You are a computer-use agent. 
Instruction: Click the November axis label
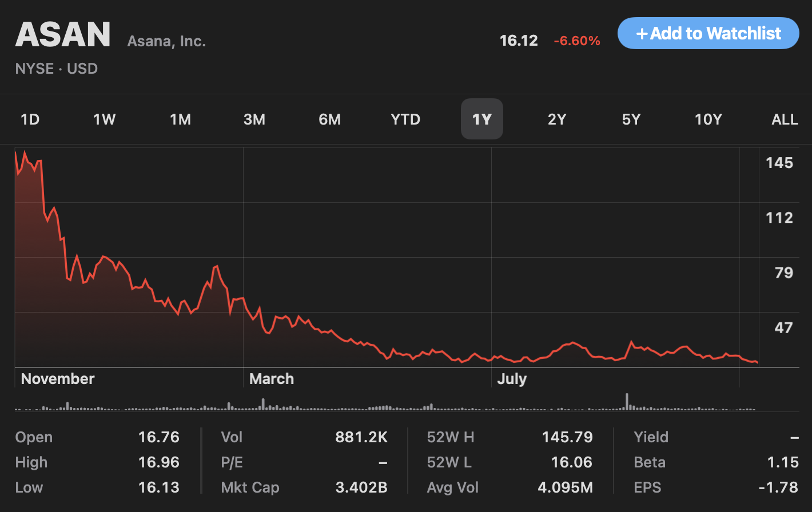(x=58, y=379)
